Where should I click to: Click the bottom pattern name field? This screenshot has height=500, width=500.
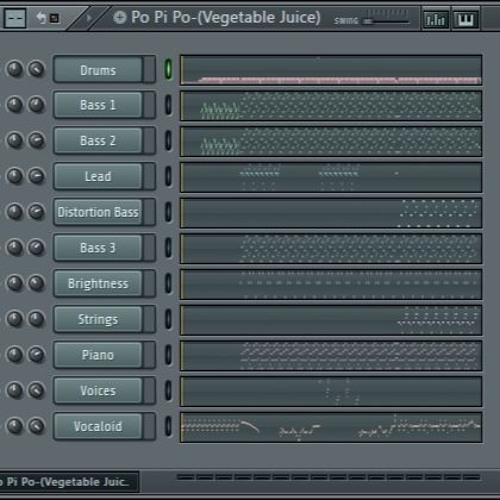tap(69, 482)
